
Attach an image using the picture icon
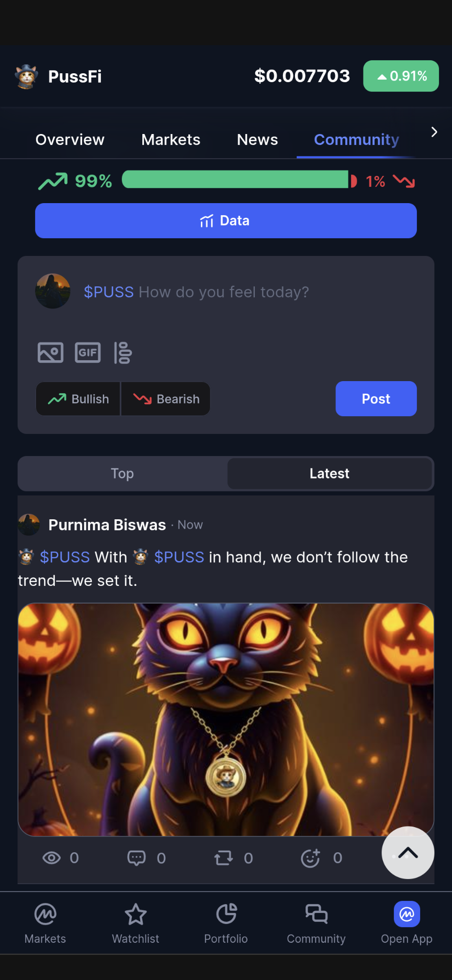pyautogui.click(x=50, y=352)
